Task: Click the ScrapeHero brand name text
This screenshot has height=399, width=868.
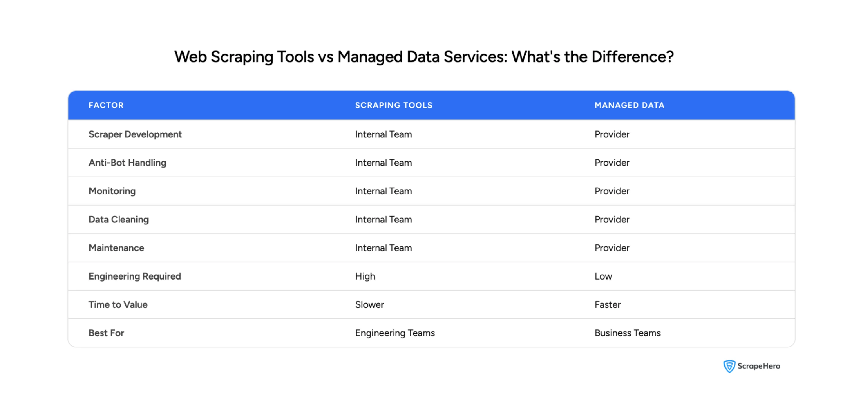Action: (758, 366)
